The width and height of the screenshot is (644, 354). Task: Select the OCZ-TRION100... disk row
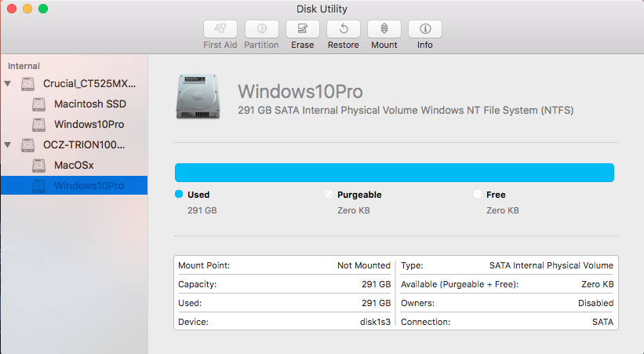[74, 144]
